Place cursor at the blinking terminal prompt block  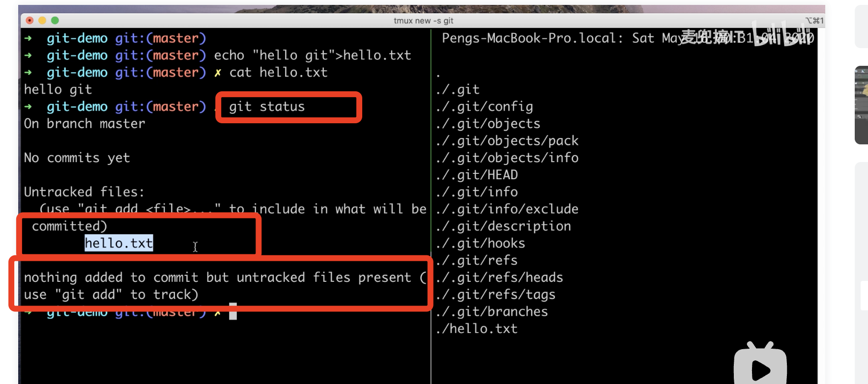[233, 311]
